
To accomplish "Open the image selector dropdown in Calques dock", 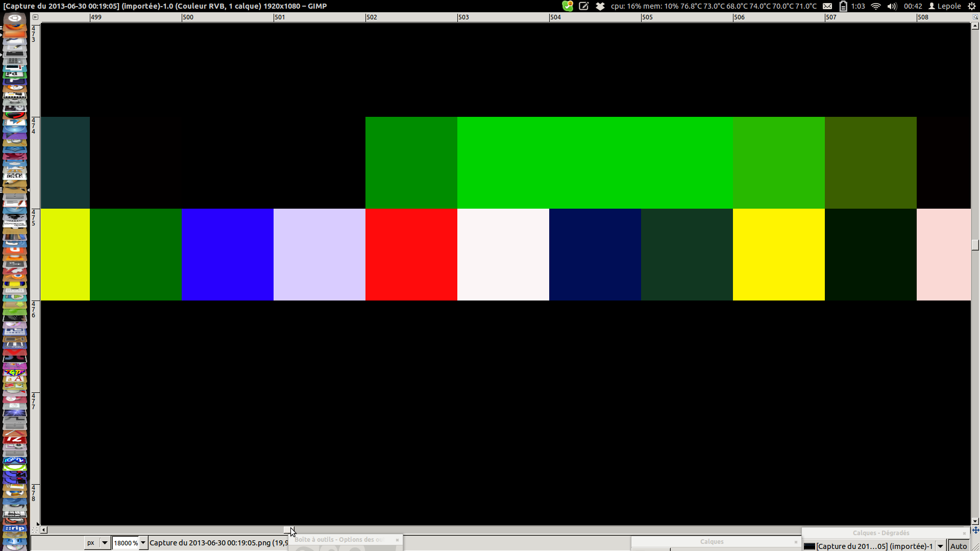I will [x=940, y=546].
